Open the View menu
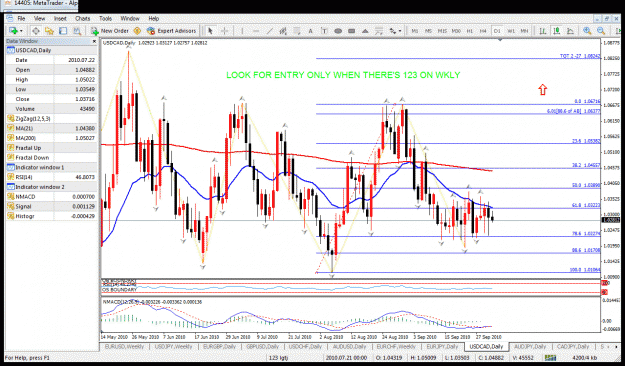Image resolution: width=625 pixels, height=366 pixels. point(39,18)
